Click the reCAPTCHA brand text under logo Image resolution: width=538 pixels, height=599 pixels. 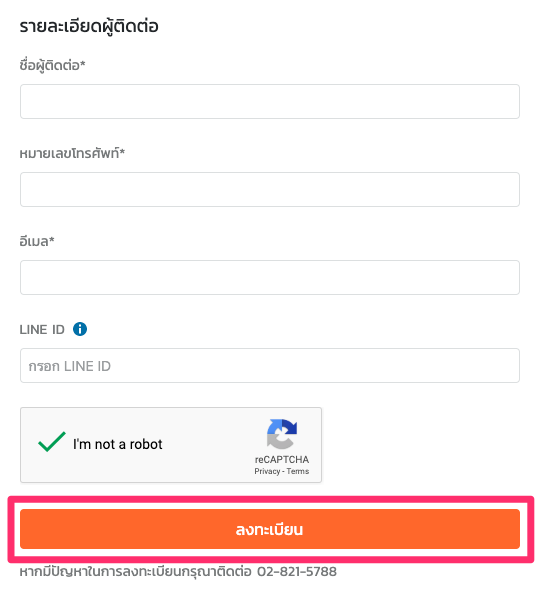pos(282,460)
